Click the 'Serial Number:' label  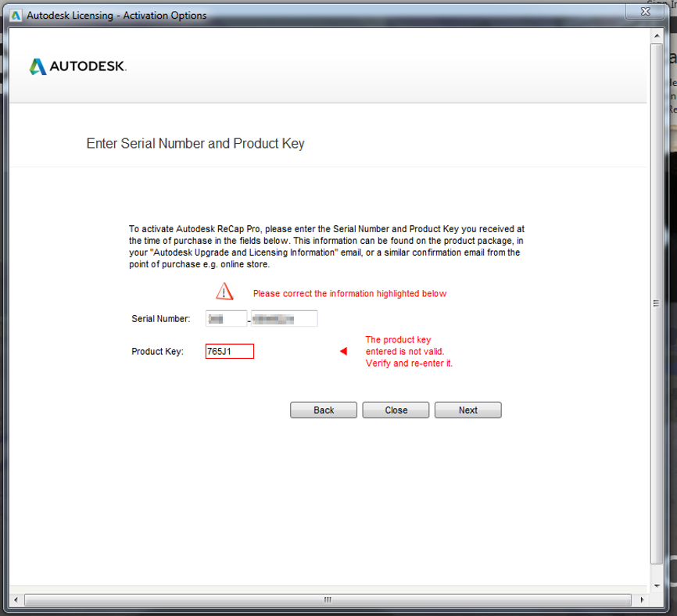[x=160, y=319]
